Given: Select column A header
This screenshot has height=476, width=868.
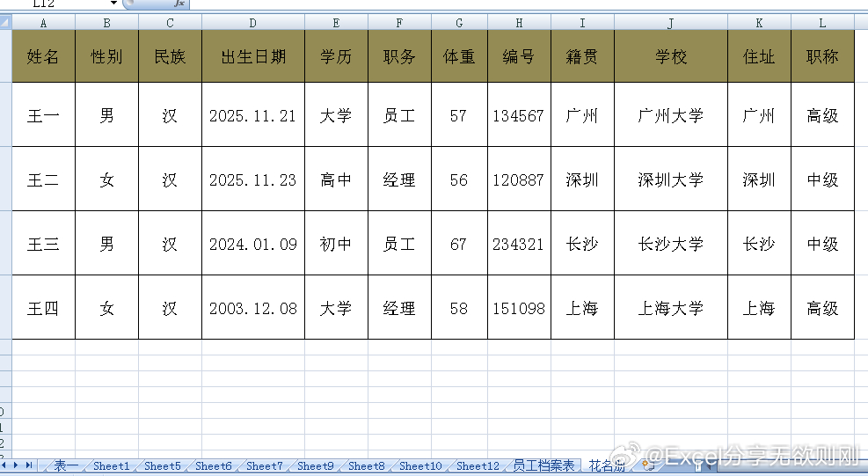Looking at the screenshot, I should pos(43,23).
